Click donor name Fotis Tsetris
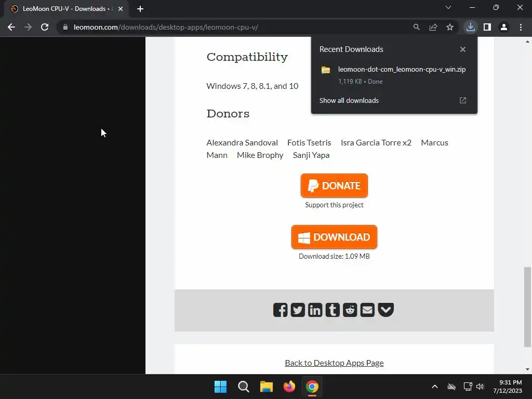The width and height of the screenshot is (532, 399). pyautogui.click(x=309, y=142)
